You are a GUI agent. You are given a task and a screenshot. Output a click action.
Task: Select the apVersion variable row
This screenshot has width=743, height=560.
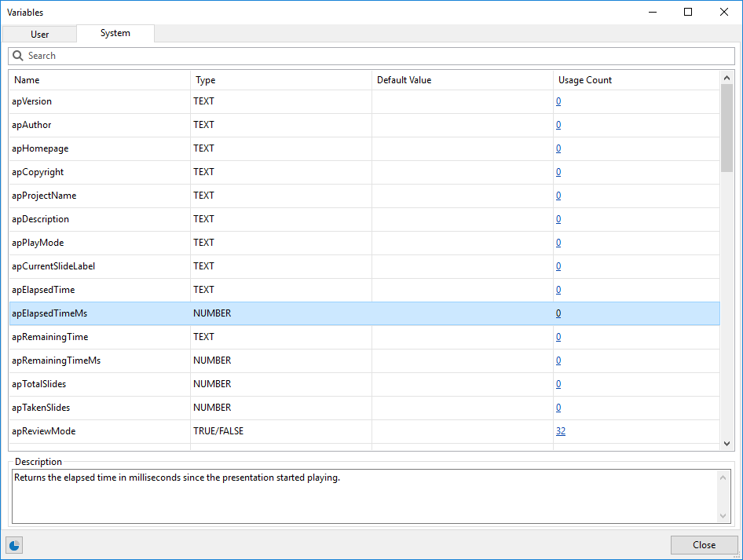pos(364,101)
